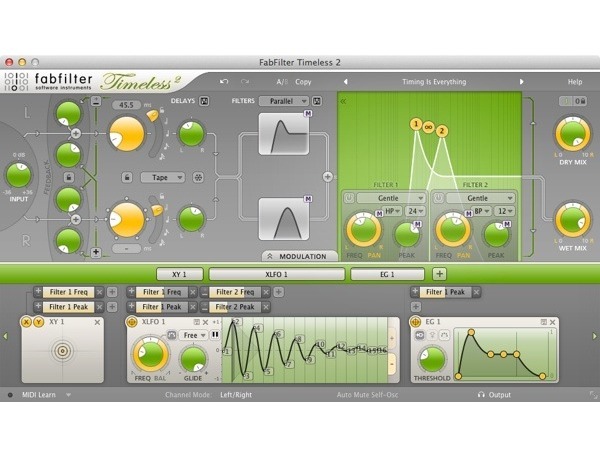Open the MIDI Learn dropdown arrow
Viewport: 600px width, 458px height.
click(68, 394)
